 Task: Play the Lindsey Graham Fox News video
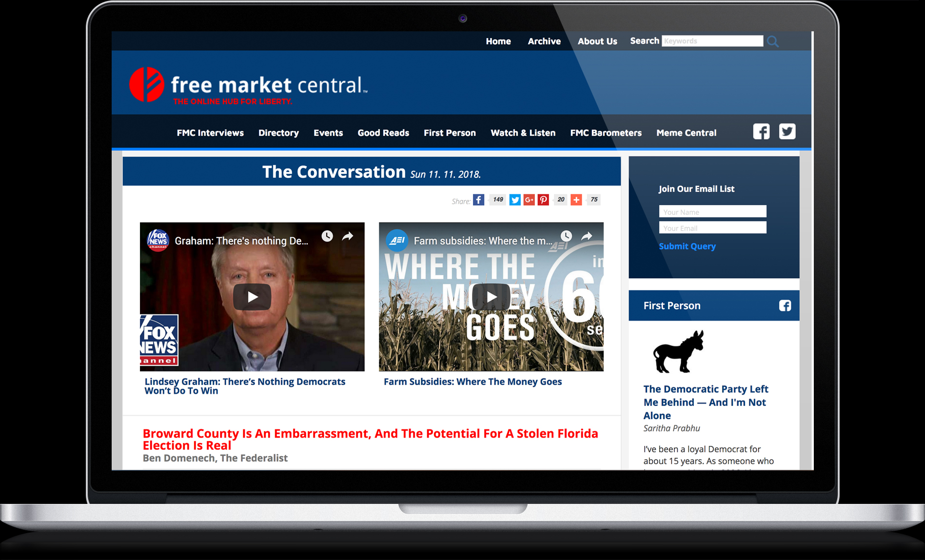pos(252,297)
